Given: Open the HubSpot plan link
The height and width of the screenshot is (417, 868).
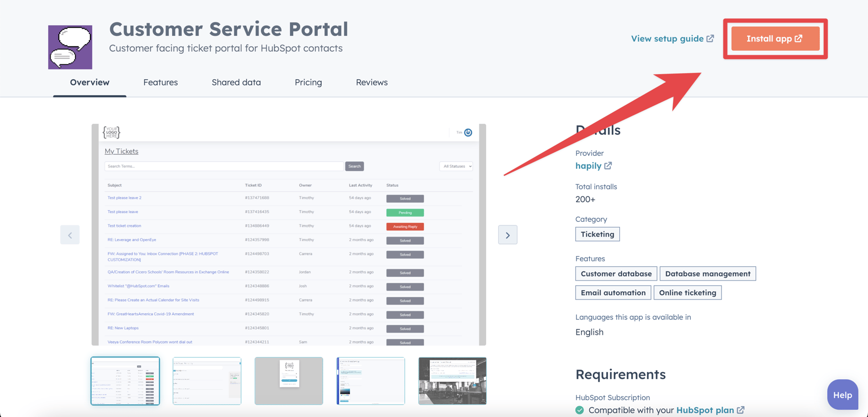Looking at the screenshot, I should (705, 410).
